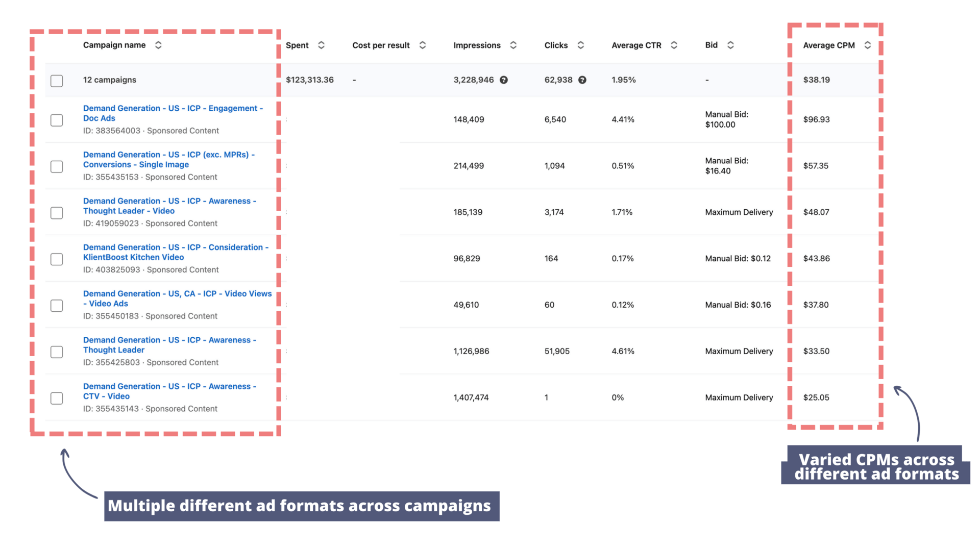Open the help icon beside total impressions
This screenshot has height=547, width=980.
point(504,80)
